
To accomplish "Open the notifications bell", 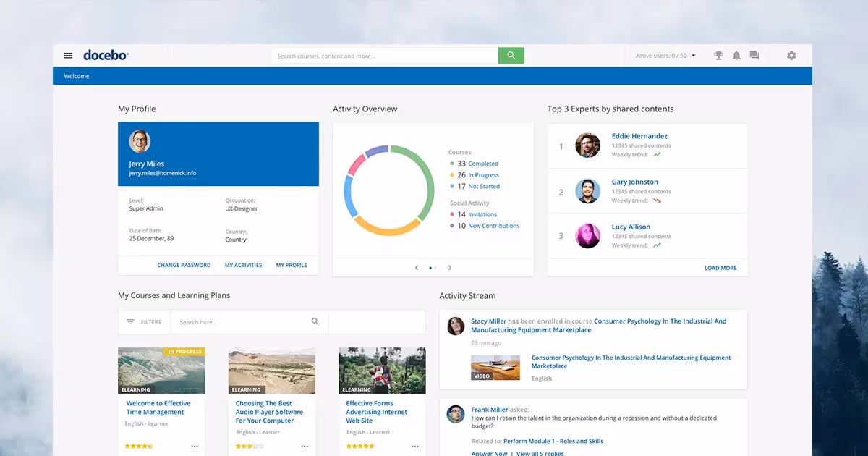I will (736, 56).
